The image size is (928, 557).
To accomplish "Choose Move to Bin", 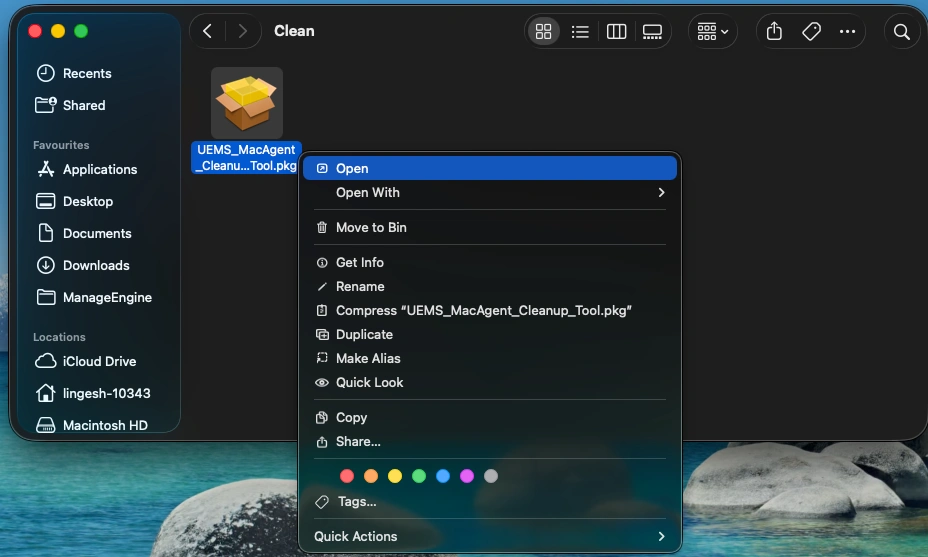I will tap(490, 227).
